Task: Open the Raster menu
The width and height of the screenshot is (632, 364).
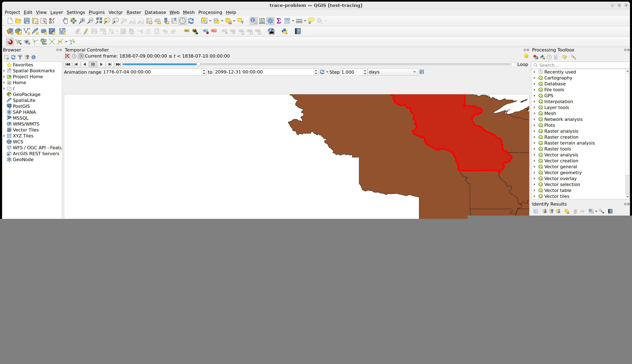Action: pyautogui.click(x=134, y=12)
